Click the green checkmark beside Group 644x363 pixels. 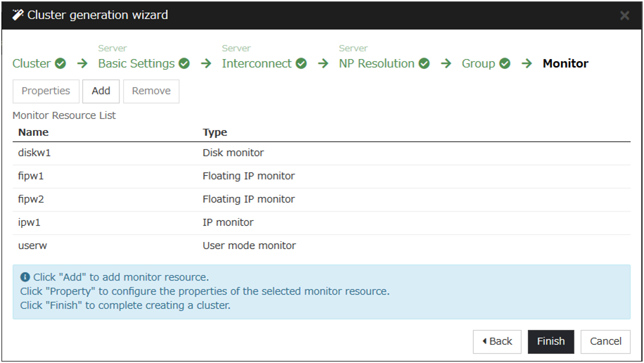[x=505, y=63]
